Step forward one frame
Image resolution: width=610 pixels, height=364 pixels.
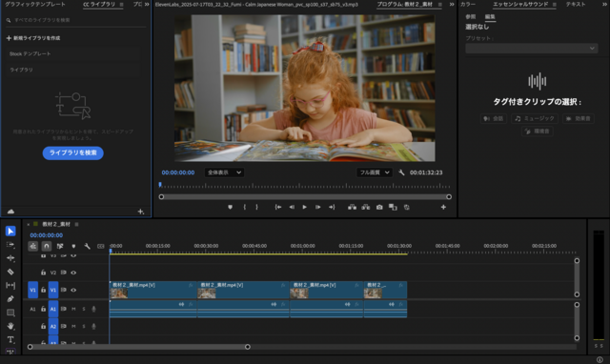point(317,208)
